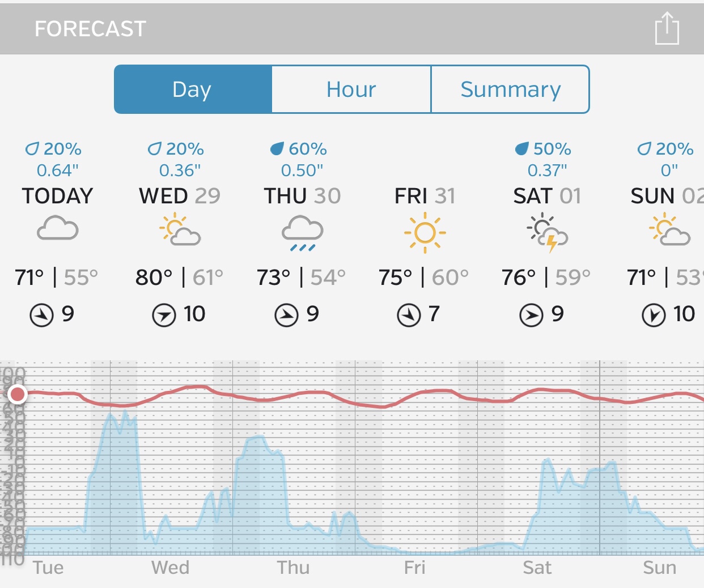Tap the thunderstorm icon for SAT 01

click(x=547, y=232)
